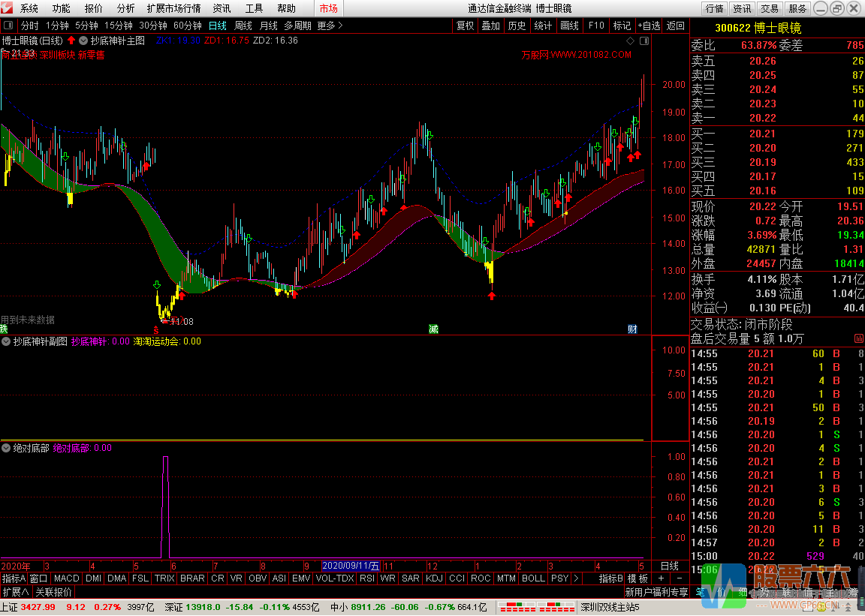
Task: Open the 报价 menu
Action: click(93, 8)
